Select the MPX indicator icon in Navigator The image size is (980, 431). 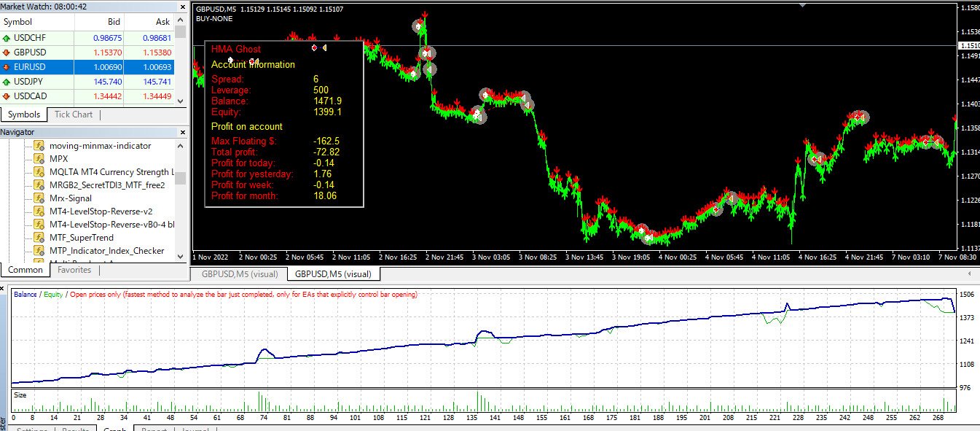coord(39,158)
